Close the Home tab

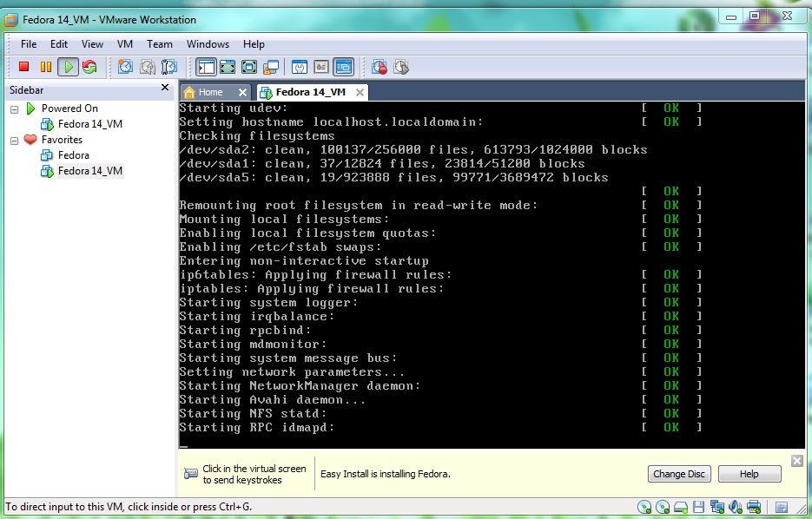[242, 92]
